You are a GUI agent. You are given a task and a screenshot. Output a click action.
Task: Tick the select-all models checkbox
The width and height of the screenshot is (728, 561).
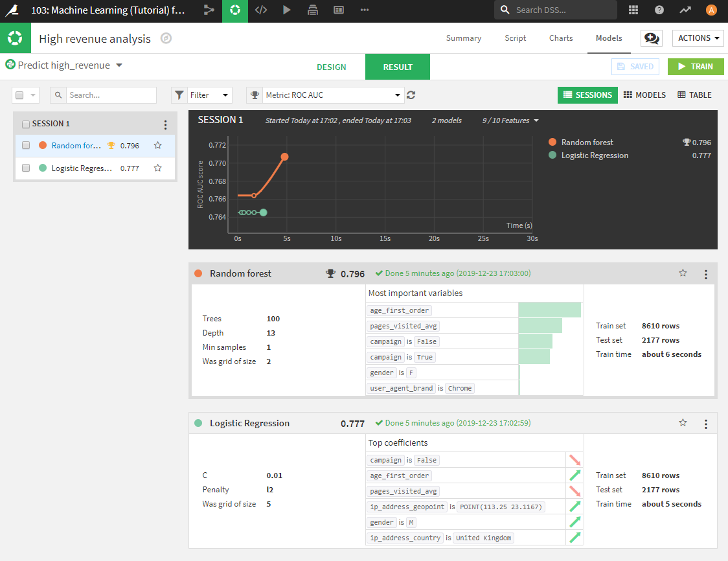(19, 95)
